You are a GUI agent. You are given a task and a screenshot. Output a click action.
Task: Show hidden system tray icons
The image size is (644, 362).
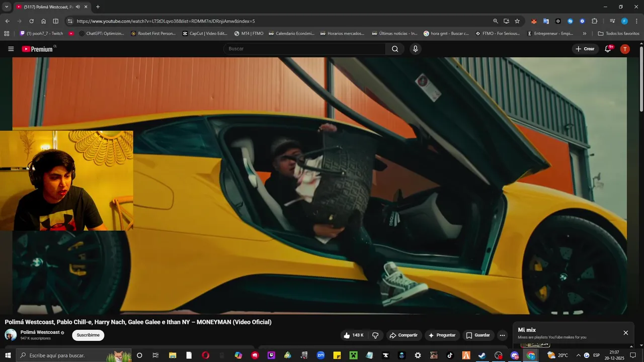578,355
